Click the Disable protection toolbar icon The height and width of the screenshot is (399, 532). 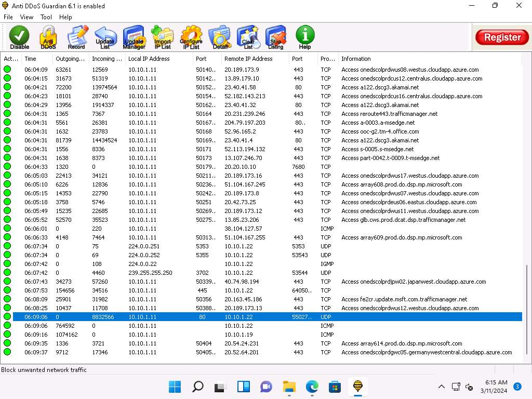19,37
